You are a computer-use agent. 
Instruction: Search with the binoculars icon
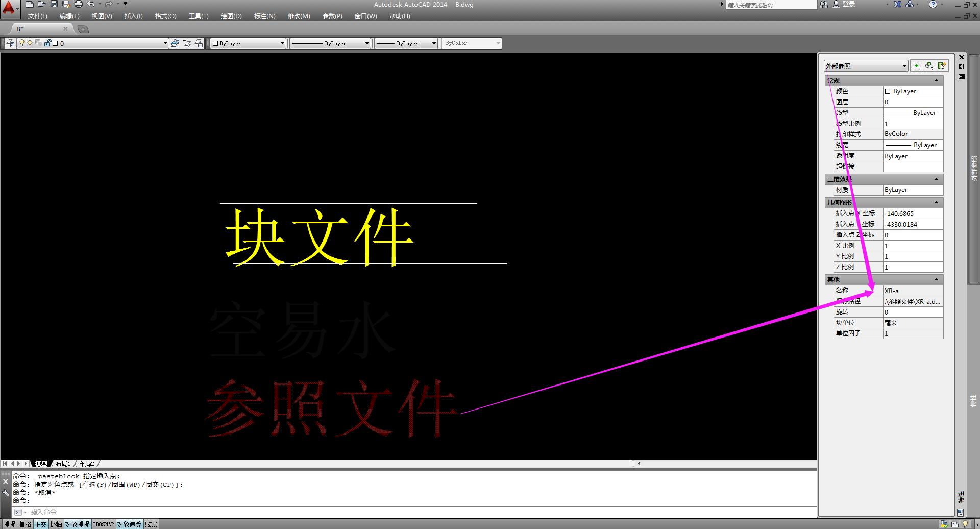[x=823, y=4]
